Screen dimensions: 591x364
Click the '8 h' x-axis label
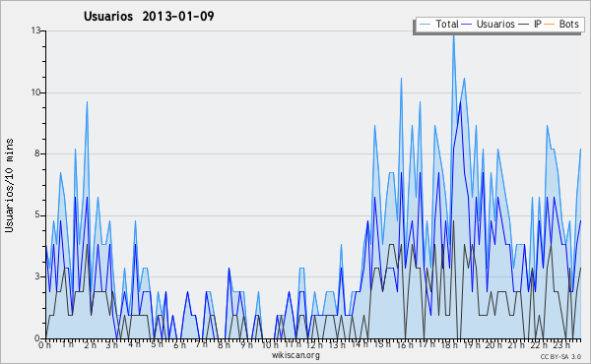(x=224, y=345)
